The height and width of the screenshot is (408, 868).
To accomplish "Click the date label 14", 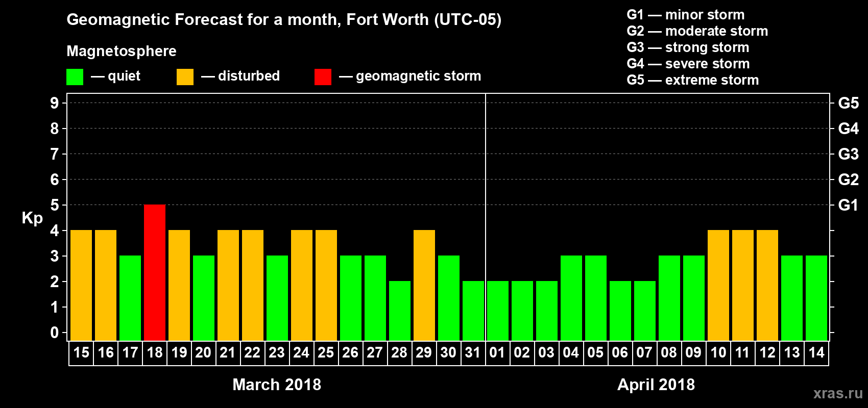I will pos(816,353).
